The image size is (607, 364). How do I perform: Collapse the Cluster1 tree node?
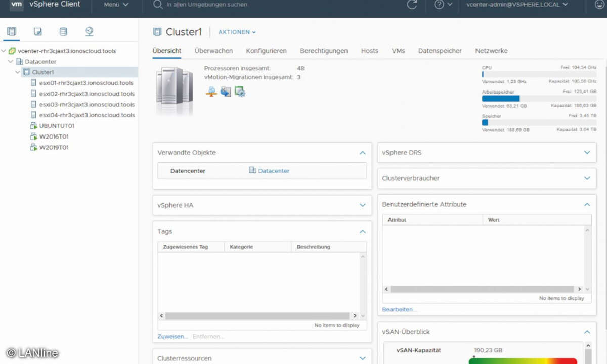[x=18, y=72]
